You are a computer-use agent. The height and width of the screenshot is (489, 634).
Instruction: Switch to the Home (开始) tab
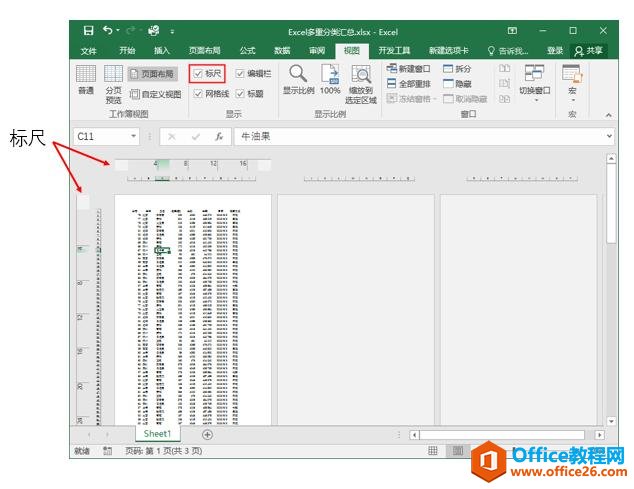coord(127,51)
